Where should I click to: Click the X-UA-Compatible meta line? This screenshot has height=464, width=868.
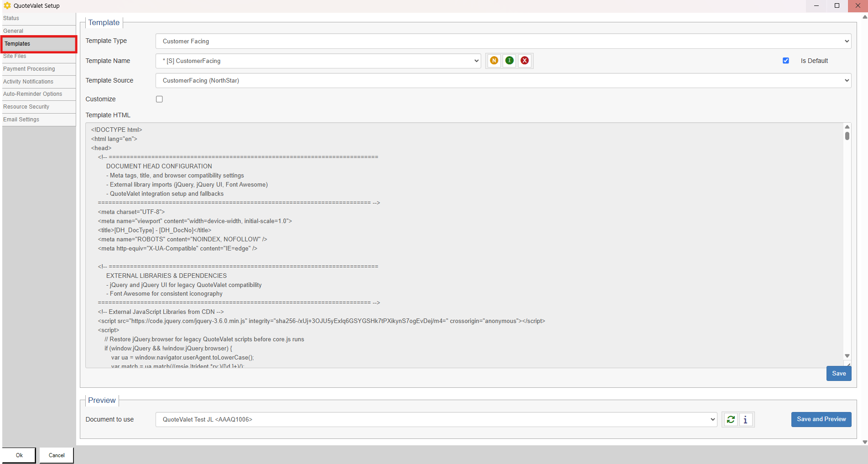pyautogui.click(x=178, y=249)
